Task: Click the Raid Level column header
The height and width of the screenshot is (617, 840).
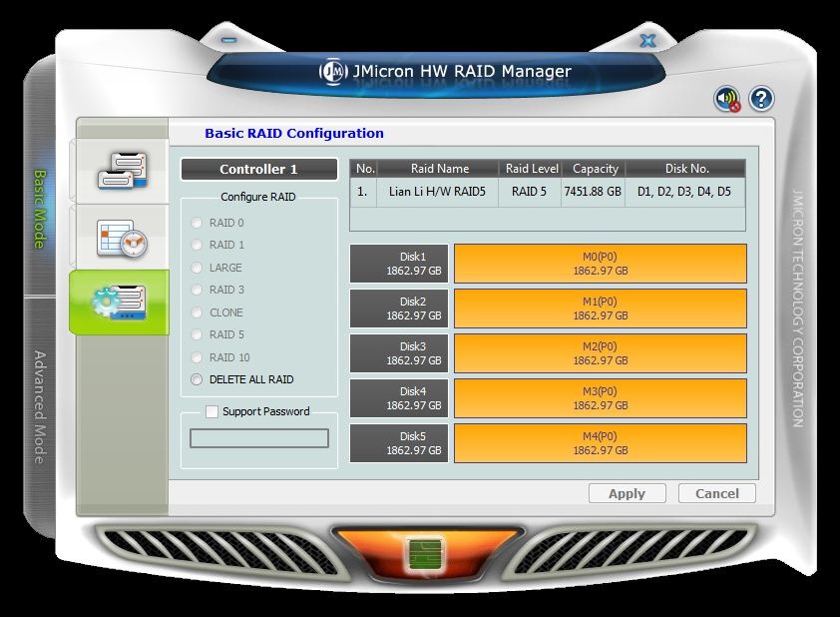Action: [x=531, y=169]
